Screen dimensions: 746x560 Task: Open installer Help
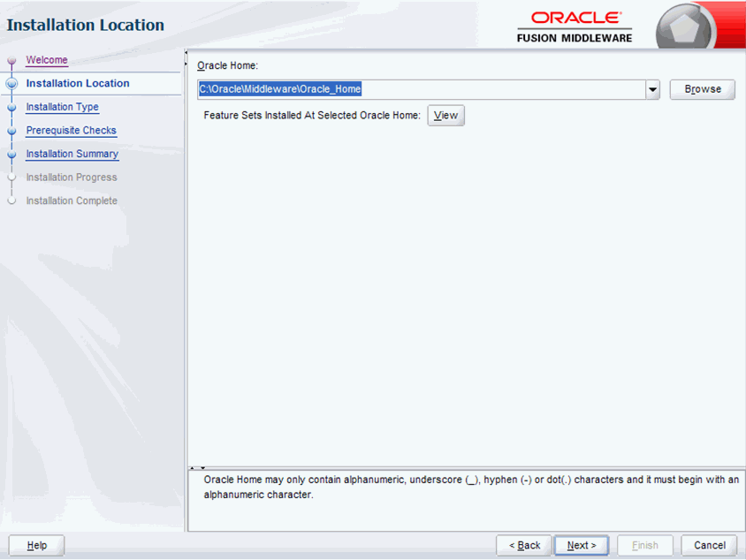tap(35, 545)
